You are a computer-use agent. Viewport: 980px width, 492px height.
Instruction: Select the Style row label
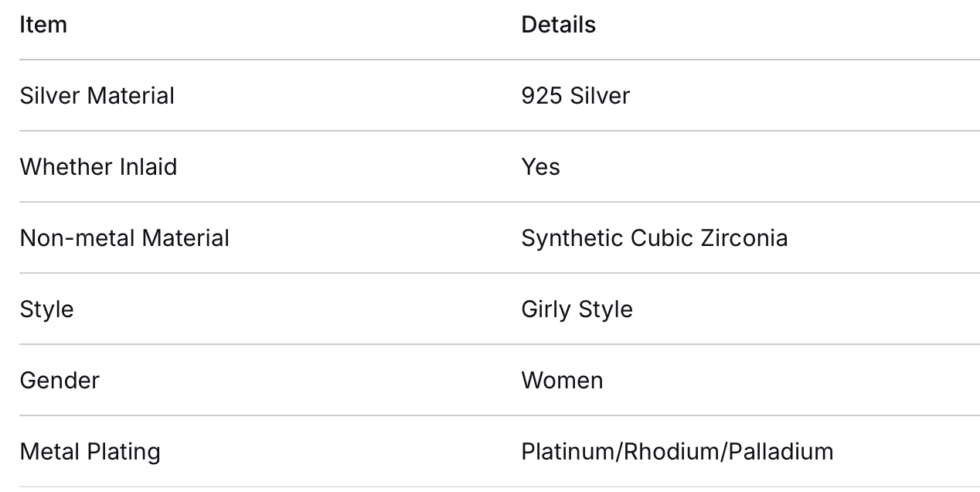(46, 309)
